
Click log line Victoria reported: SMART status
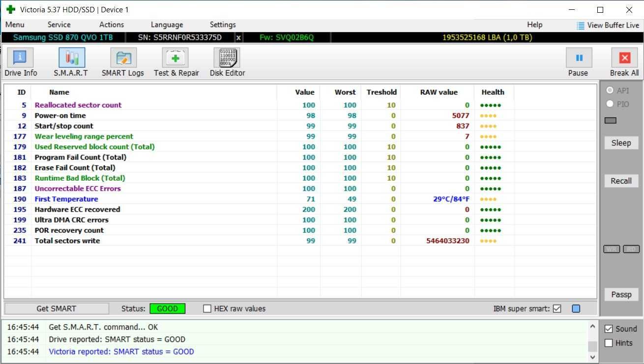coord(121,352)
